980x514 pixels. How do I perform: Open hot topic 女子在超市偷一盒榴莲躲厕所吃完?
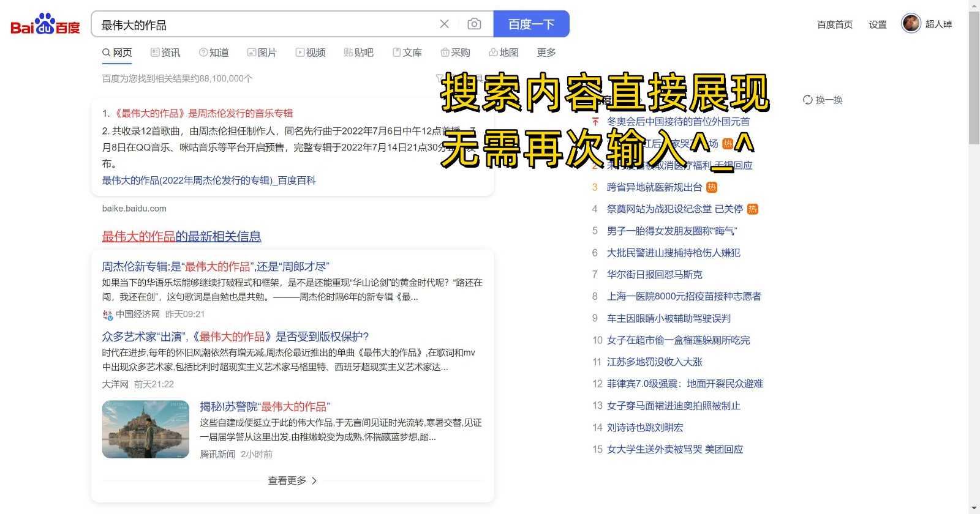pyautogui.click(x=678, y=340)
